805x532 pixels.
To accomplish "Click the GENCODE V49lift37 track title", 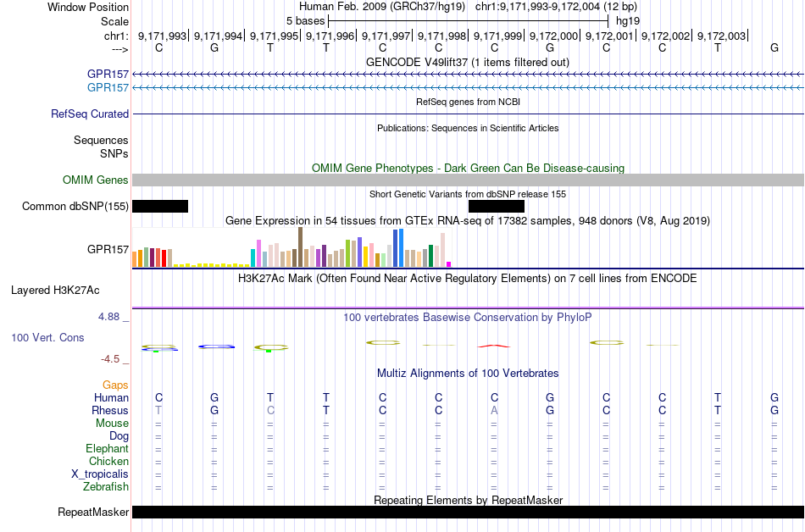I will click(x=468, y=62).
